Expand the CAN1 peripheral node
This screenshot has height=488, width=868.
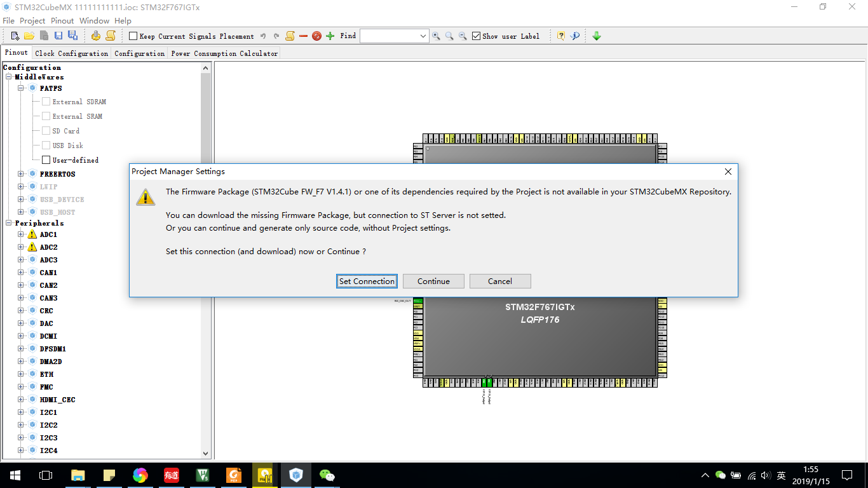pos(21,273)
